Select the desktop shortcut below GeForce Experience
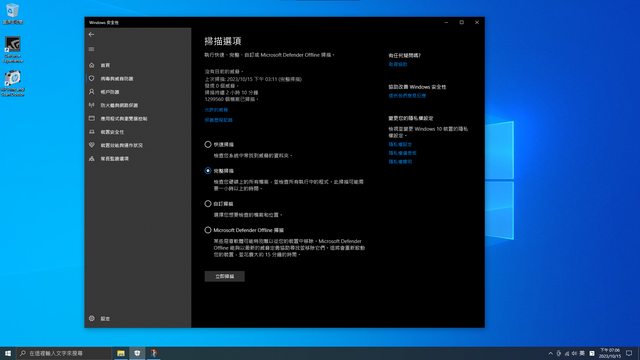640x360 pixels. (13, 84)
